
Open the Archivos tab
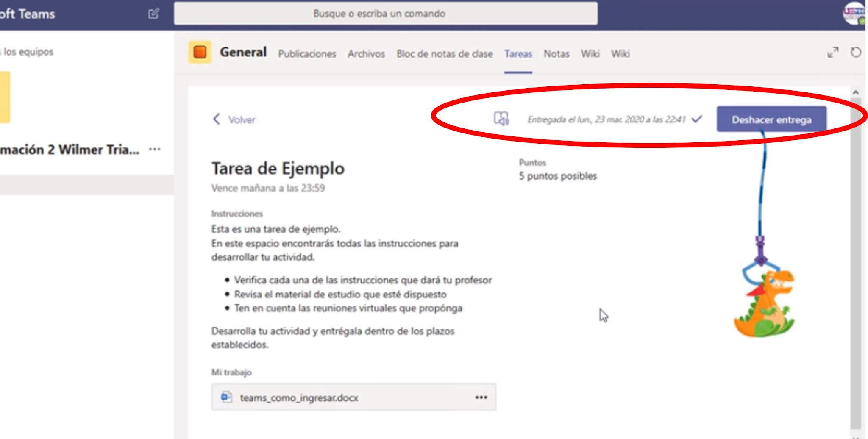(366, 54)
